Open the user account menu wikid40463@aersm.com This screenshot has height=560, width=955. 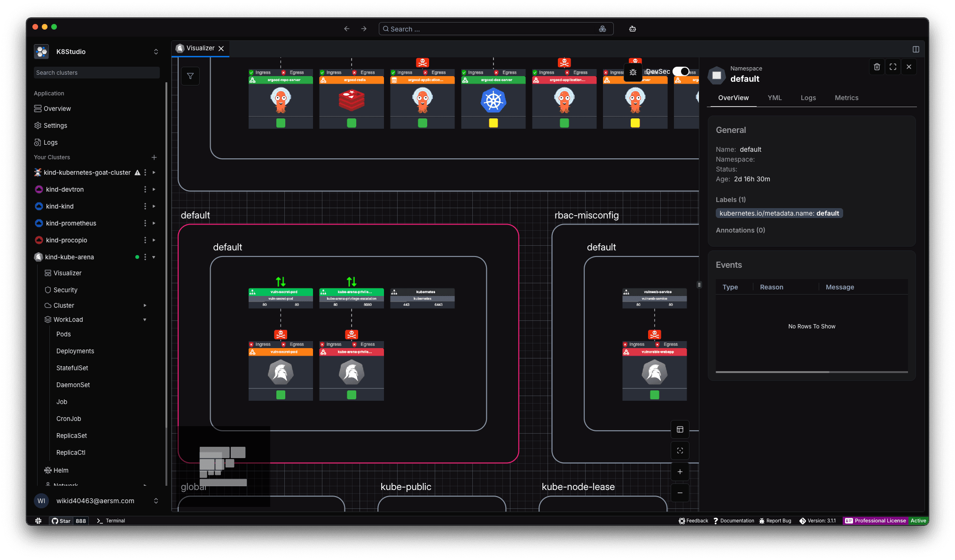(x=97, y=501)
